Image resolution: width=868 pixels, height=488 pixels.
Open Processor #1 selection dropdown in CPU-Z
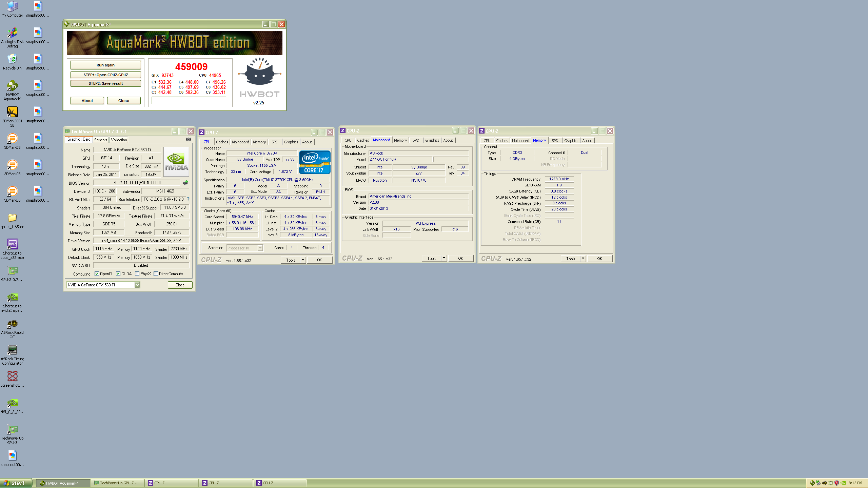pyautogui.click(x=260, y=248)
